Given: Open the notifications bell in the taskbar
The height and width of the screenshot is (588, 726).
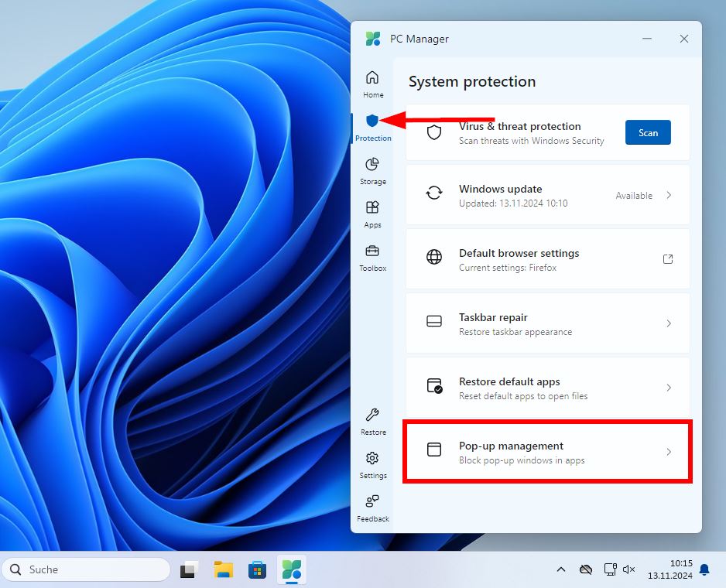Looking at the screenshot, I should pyautogui.click(x=704, y=569).
